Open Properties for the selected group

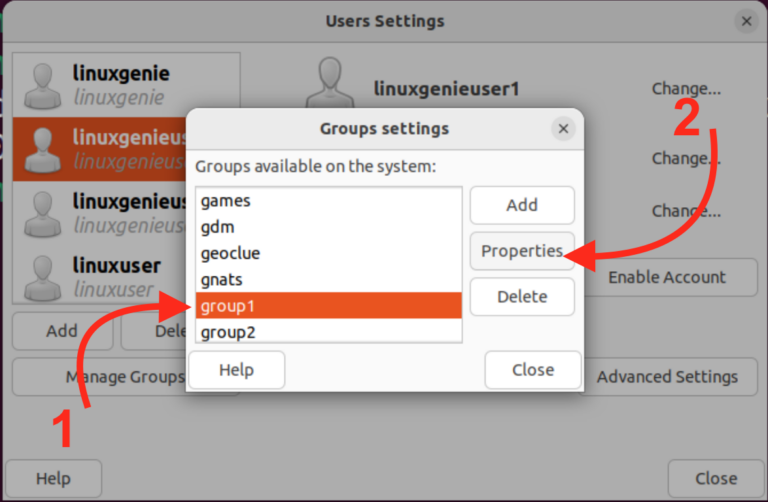tap(522, 251)
